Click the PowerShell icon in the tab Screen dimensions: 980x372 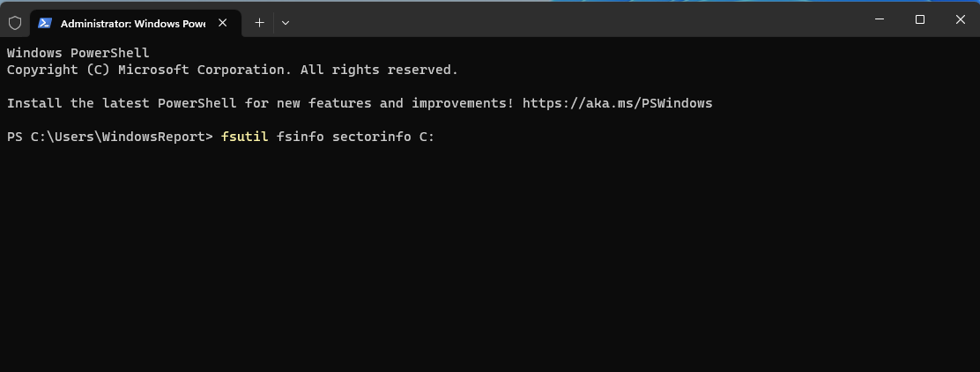(x=45, y=23)
